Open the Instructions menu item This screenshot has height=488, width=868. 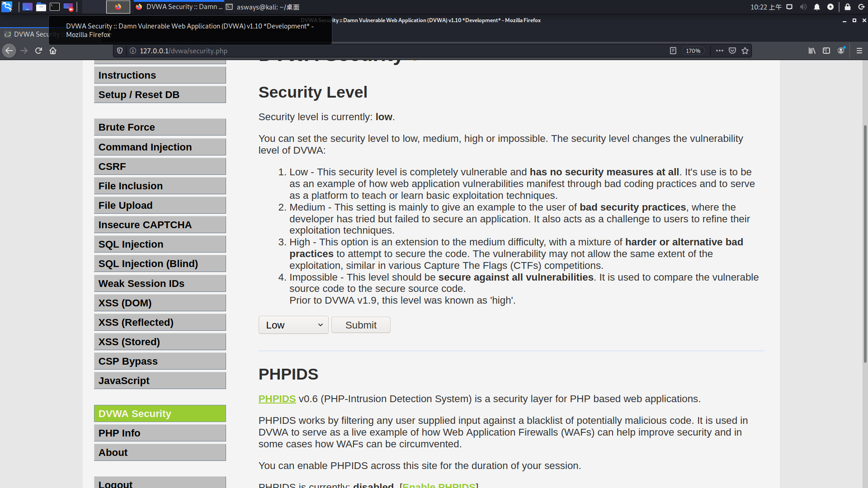pyautogui.click(x=160, y=75)
